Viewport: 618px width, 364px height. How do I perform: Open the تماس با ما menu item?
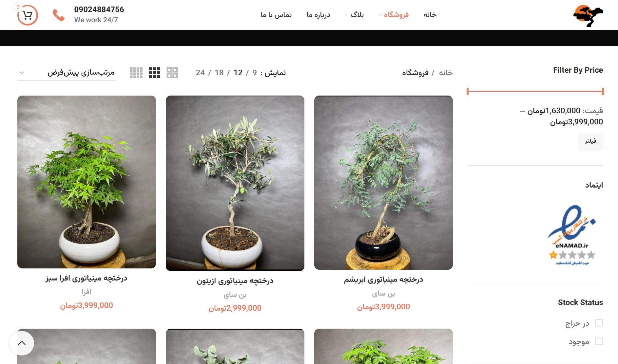[276, 15]
